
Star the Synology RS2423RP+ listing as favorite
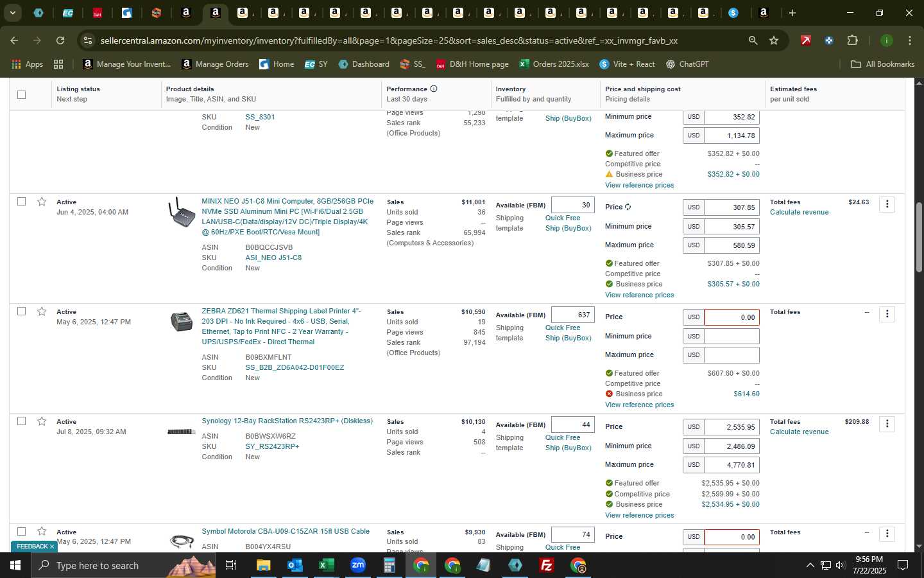(42, 421)
